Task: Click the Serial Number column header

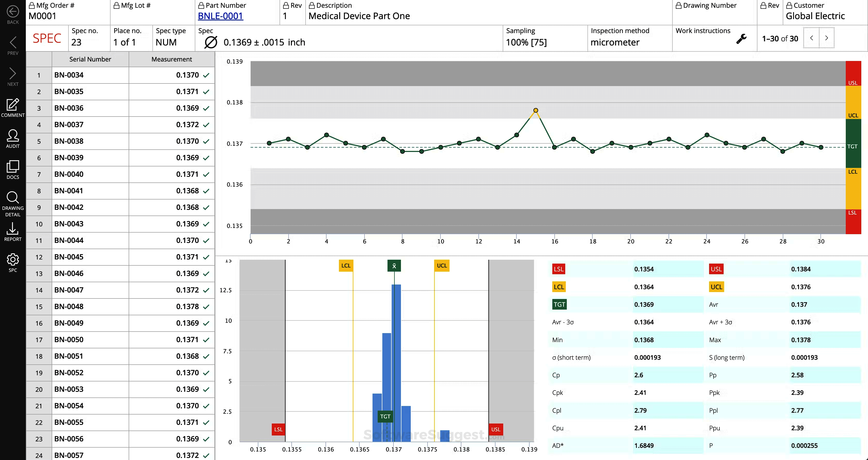Action: (x=90, y=59)
